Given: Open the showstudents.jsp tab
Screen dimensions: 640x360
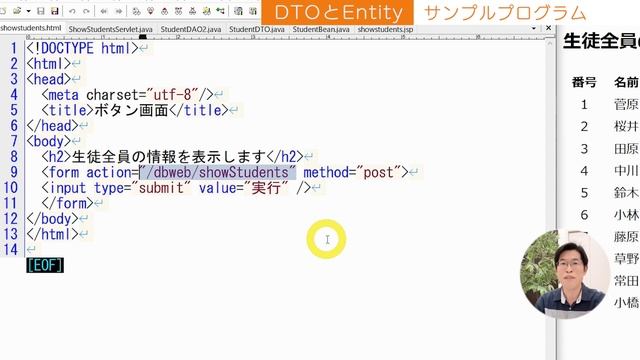Looking at the screenshot, I should 385,29.
